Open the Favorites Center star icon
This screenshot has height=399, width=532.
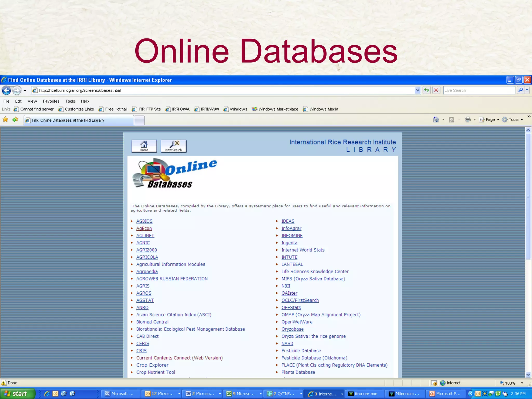[x=5, y=119]
